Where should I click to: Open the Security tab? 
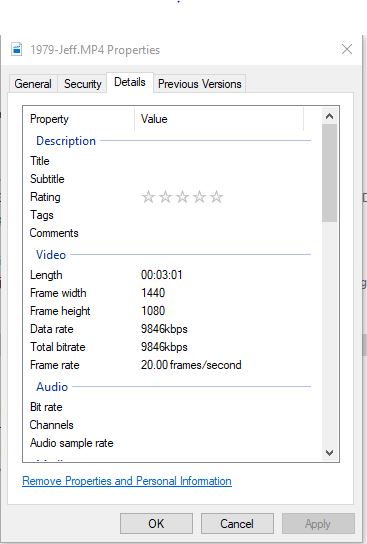pyautogui.click(x=83, y=84)
